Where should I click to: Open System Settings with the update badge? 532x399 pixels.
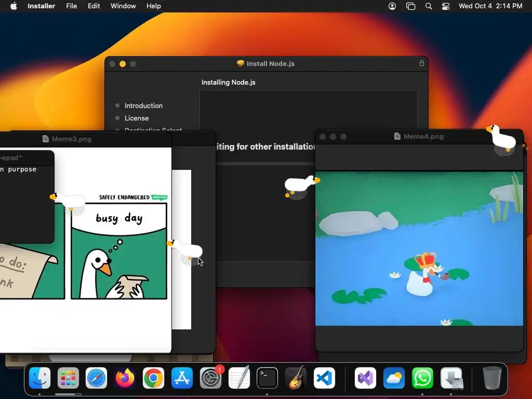tap(211, 378)
